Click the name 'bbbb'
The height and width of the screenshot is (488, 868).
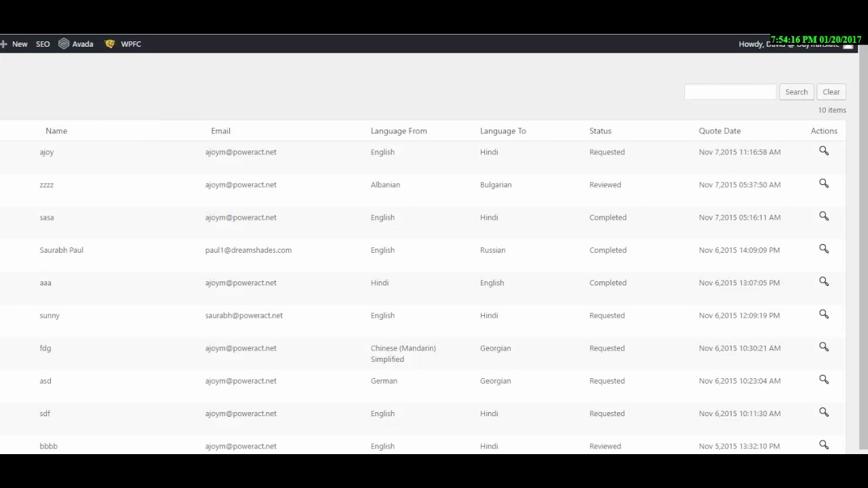pyautogui.click(x=49, y=446)
